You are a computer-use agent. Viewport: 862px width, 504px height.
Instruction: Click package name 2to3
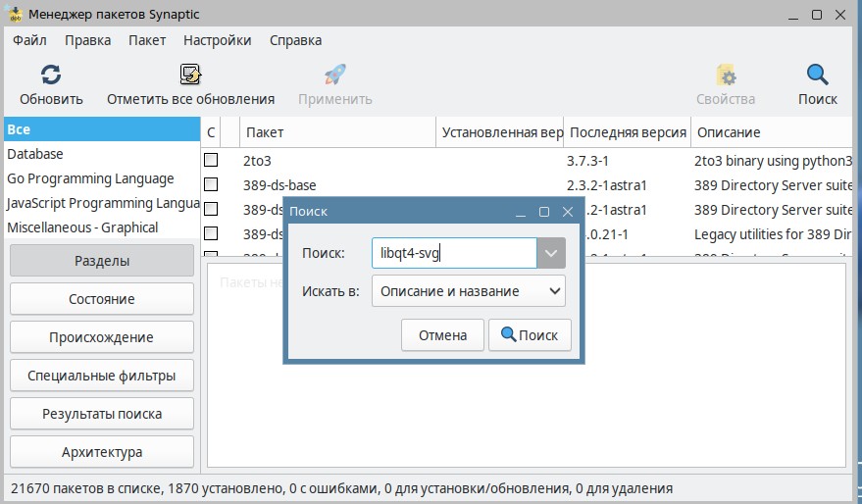257,161
